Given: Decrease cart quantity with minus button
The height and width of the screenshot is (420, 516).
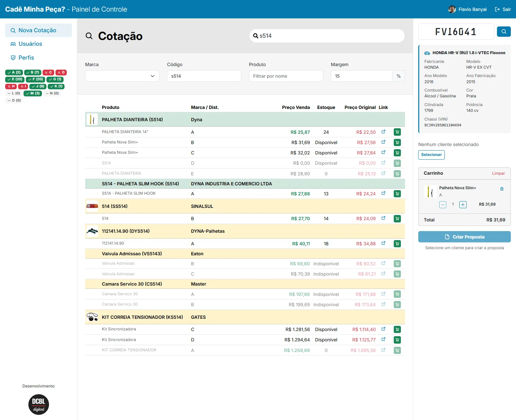Looking at the screenshot, I should (443, 205).
